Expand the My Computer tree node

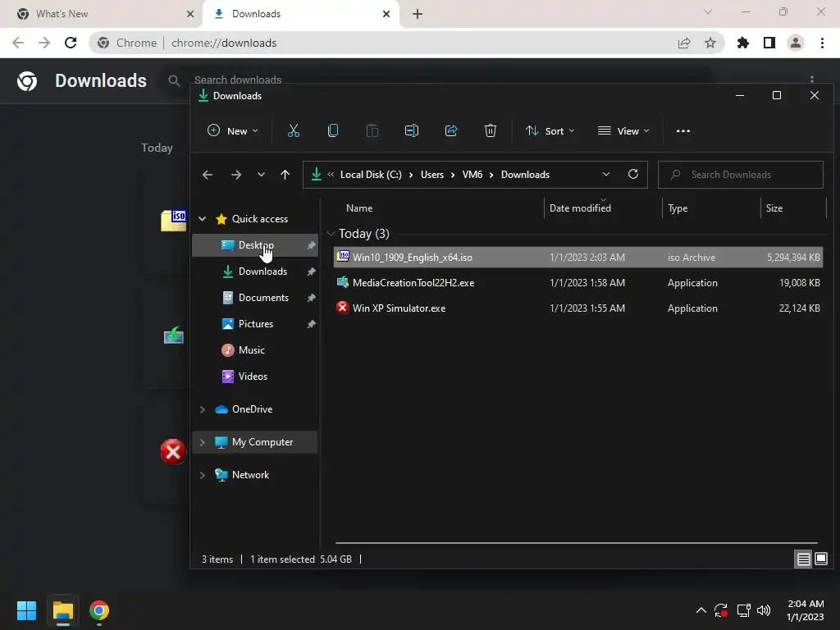(x=203, y=442)
